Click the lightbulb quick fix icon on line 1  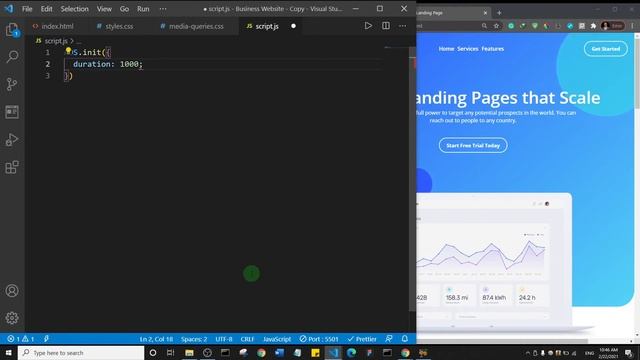pyautogui.click(x=68, y=51)
